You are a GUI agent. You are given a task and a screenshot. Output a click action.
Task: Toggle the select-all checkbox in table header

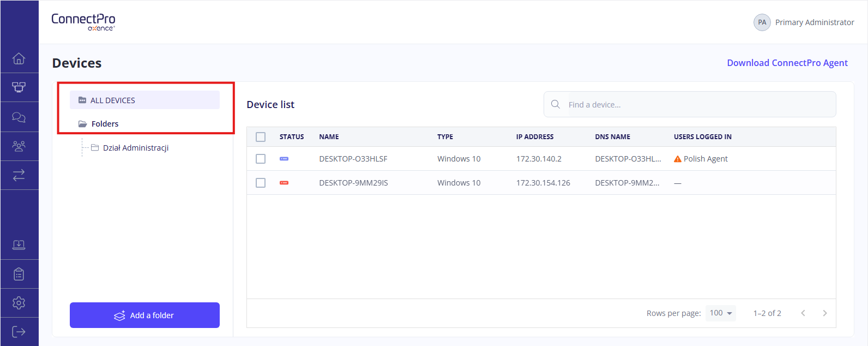point(261,137)
